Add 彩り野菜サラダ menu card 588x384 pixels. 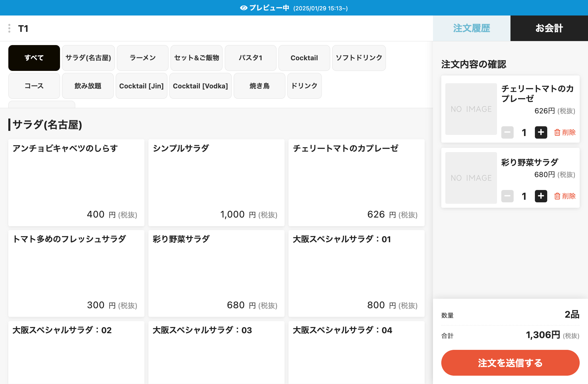(x=216, y=274)
